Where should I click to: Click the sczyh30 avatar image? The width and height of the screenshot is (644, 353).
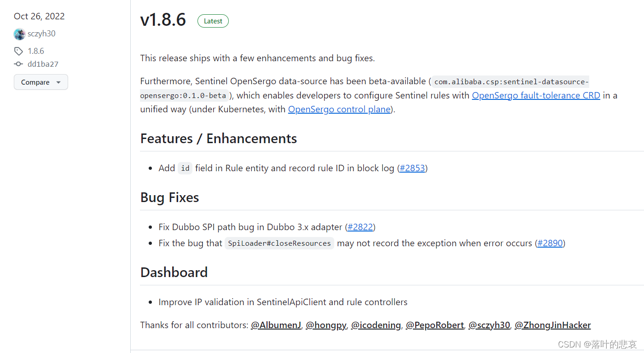click(19, 34)
